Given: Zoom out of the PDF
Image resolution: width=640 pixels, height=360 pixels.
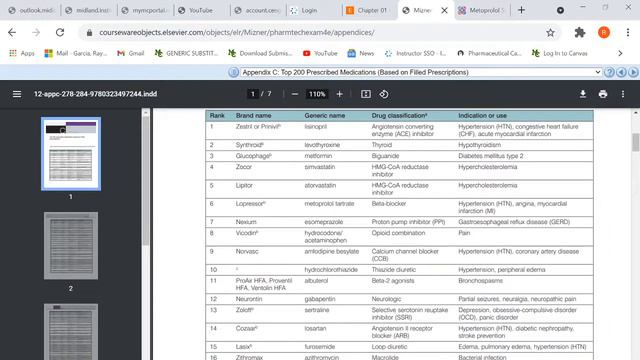Looking at the screenshot, I should [x=295, y=94].
